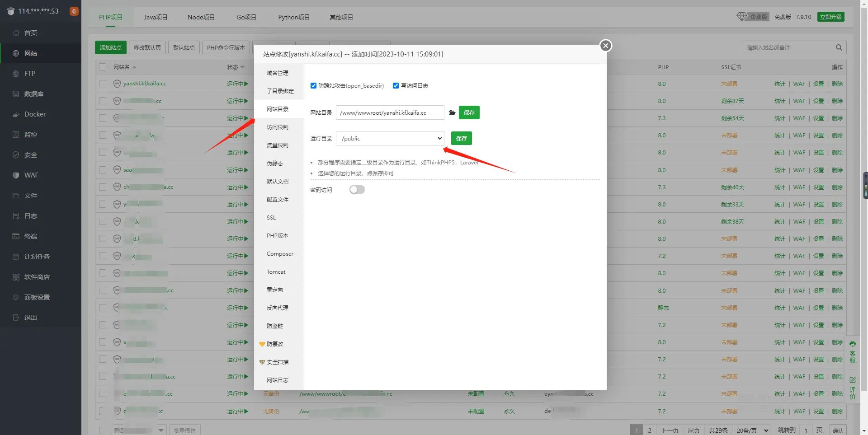The width and height of the screenshot is (868, 435).
Task: Open the 安全 shield sidebar icon
Action: pos(16,155)
